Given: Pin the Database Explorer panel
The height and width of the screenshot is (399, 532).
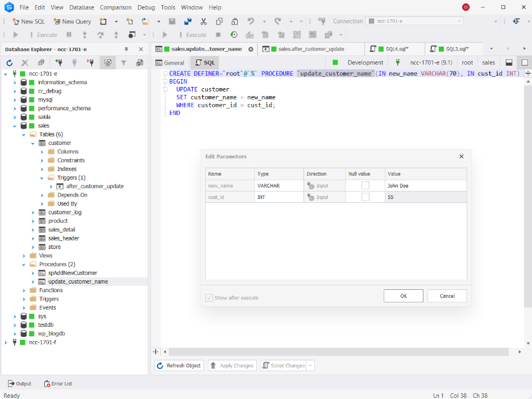Looking at the screenshot, I should tap(126, 49).
